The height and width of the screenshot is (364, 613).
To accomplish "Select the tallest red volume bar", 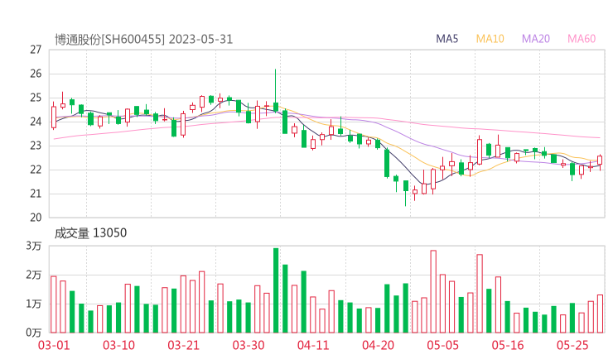I will coord(433,292).
